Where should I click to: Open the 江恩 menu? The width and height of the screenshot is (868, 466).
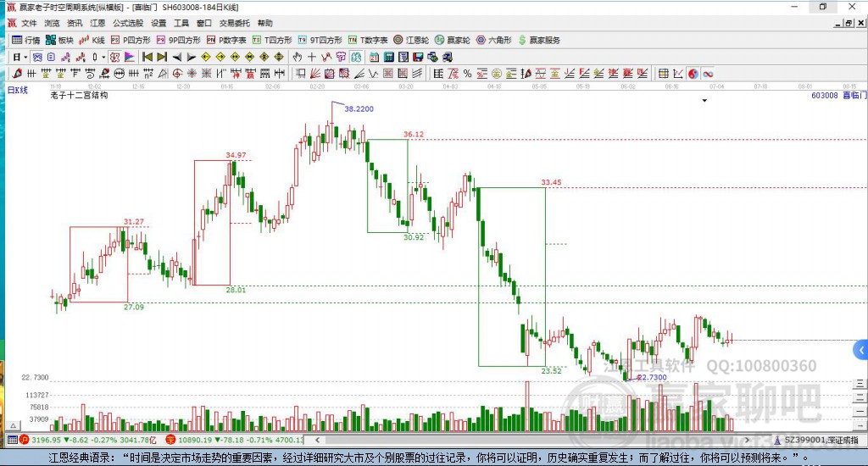pos(97,23)
